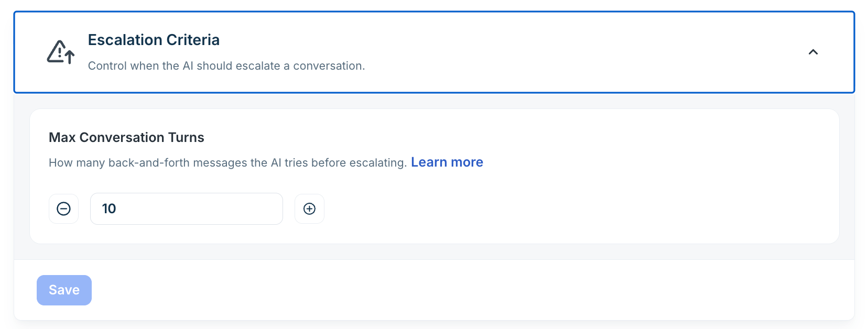Click gray background below the turns card
868x329 pixels.
pos(434,252)
